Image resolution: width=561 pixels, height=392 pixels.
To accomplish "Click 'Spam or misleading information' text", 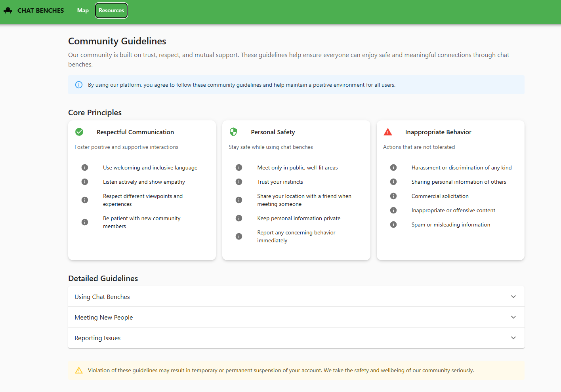I will (x=451, y=225).
